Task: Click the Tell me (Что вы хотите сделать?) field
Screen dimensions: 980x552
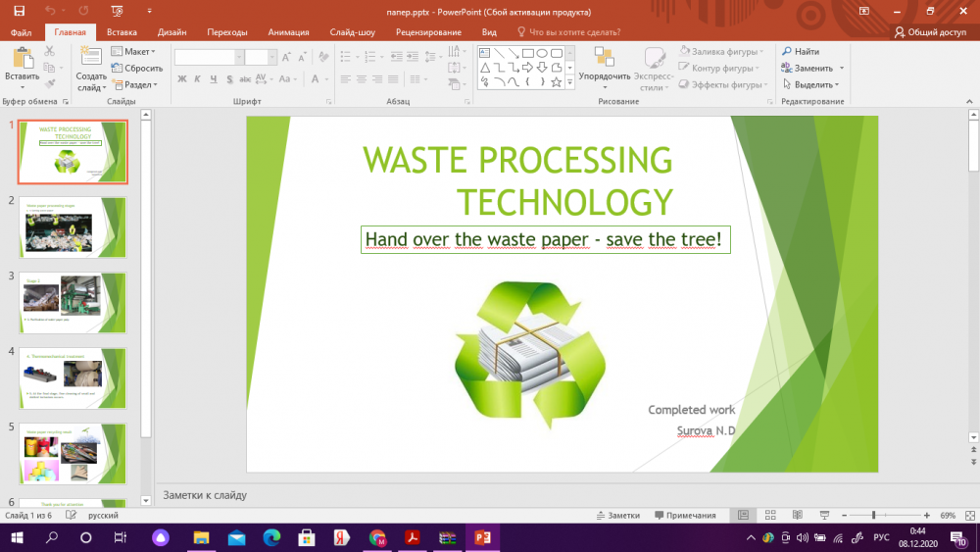Action: click(568, 32)
